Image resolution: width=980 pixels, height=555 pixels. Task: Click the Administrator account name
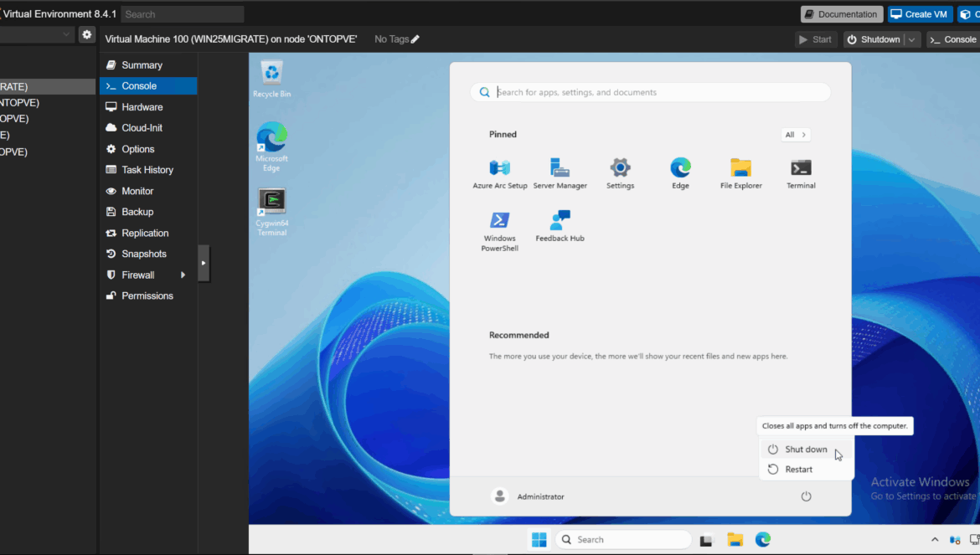[x=540, y=497]
